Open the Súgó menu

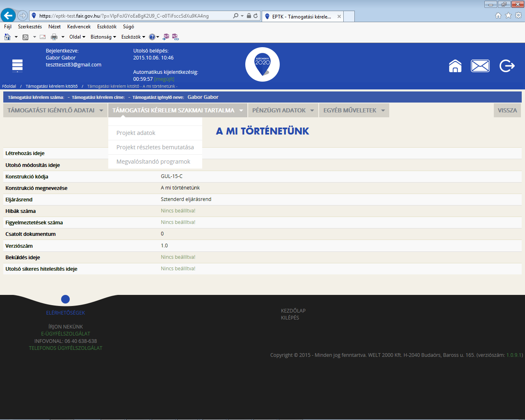coord(129,27)
